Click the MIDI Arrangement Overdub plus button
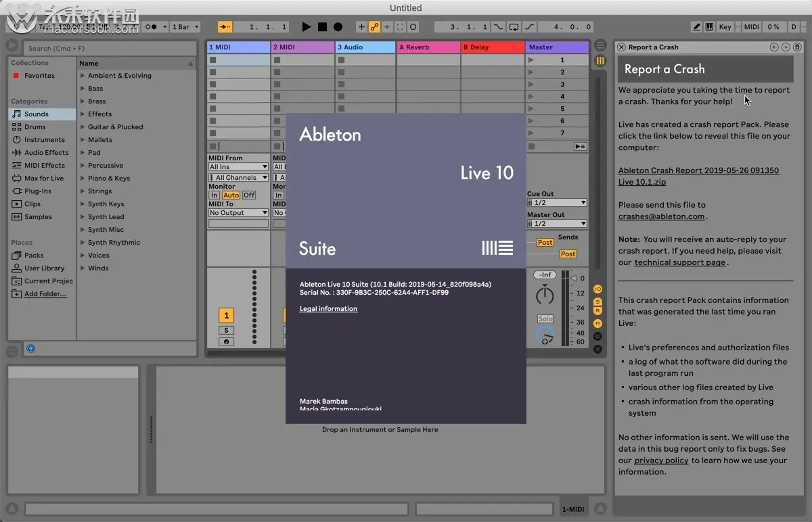This screenshot has width=812, height=522. [x=361, y=27]
